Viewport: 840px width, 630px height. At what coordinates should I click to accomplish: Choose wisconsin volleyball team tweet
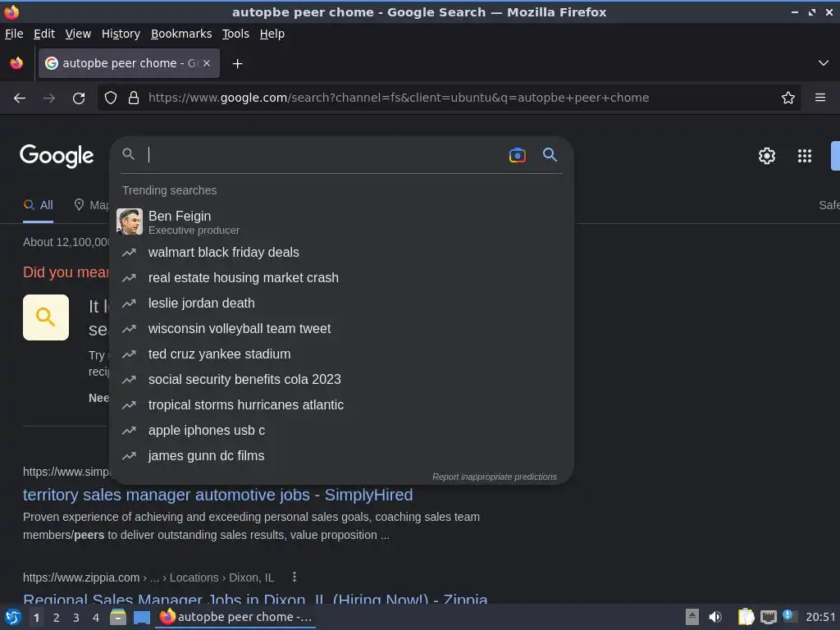coord(342,329)
